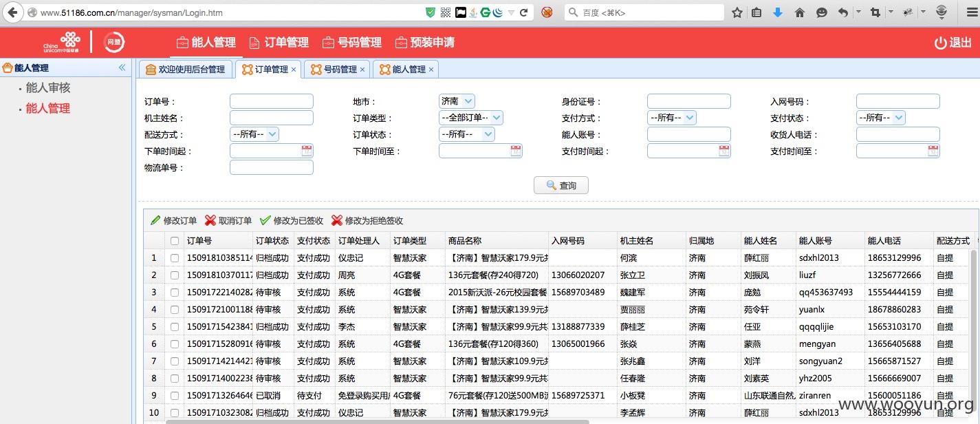Toggle the select-all checkbox in table header

(x=175, y=241)
